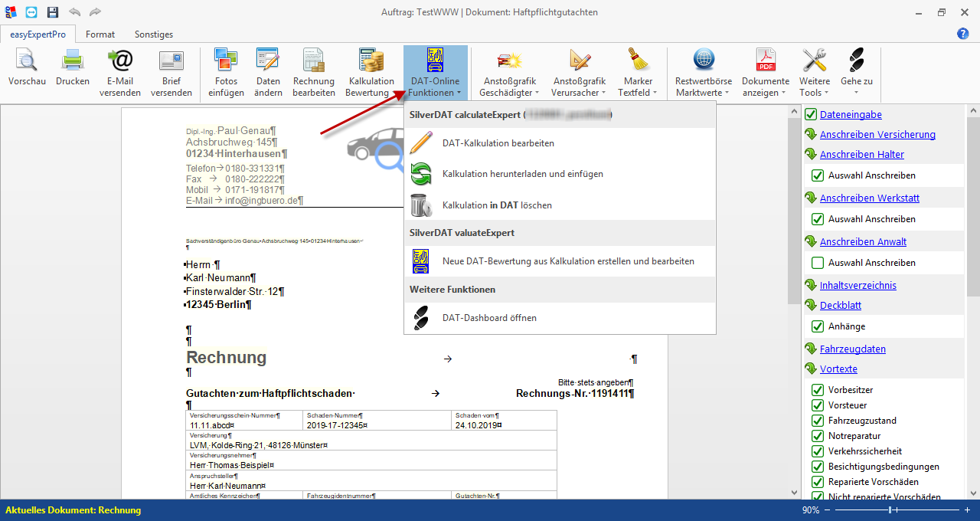The width and height of the screenshot is (980, 521).
Task: Click the right sidebar's vertical scrollbar
Action: coord(973,302)
